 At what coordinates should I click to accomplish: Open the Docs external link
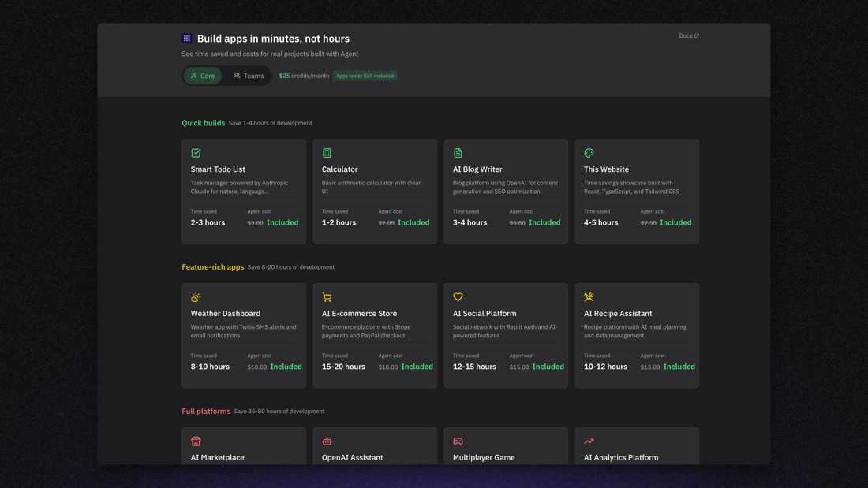coord(689,36)
